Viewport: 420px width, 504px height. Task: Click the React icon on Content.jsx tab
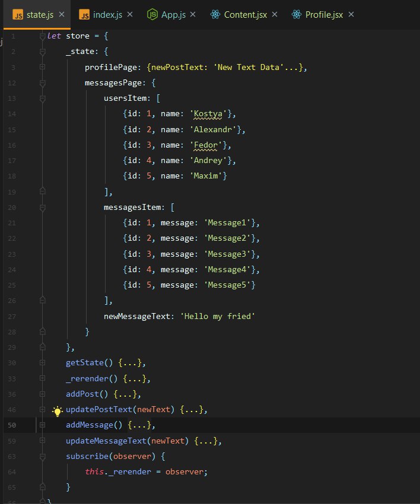pyautogui.click(x=215, y=14)
